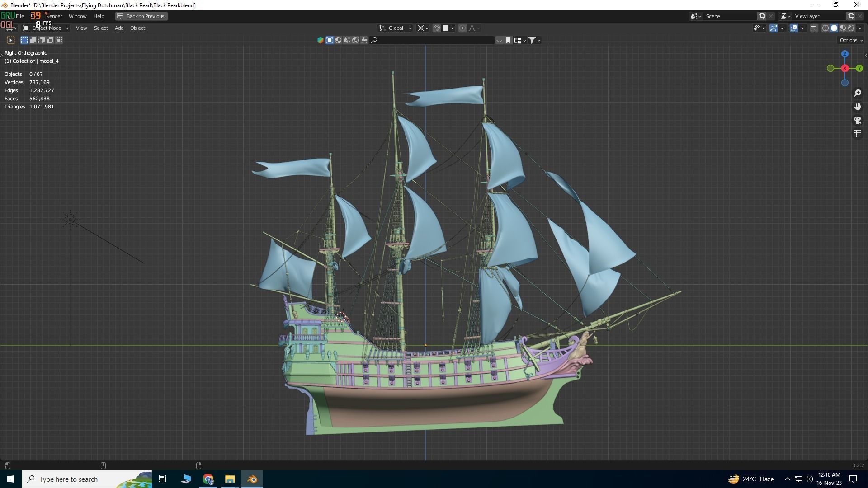Click the World globe icon
Viewport: 868px width, 488px height.
(355, 40)
